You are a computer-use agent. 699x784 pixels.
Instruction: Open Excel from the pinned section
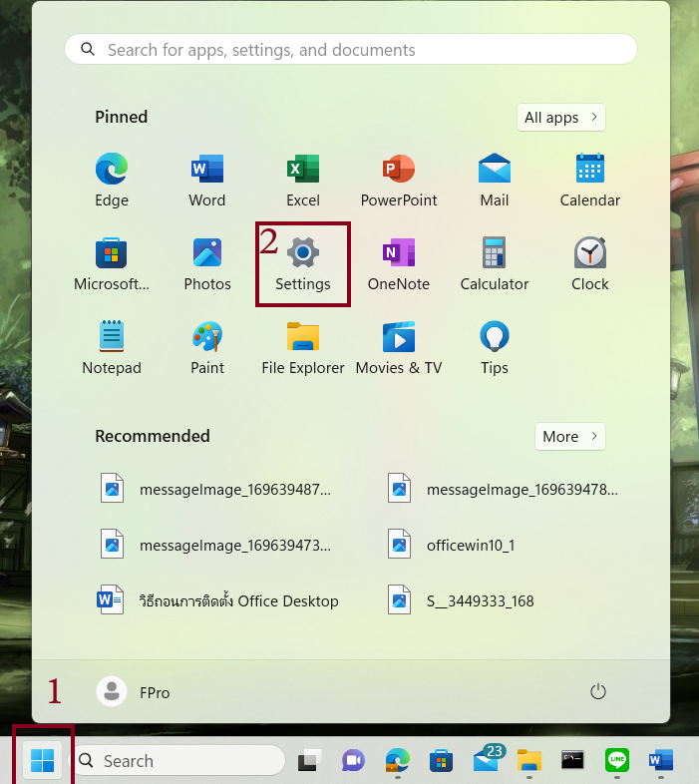pyautogui.click(x=303, y=181)
